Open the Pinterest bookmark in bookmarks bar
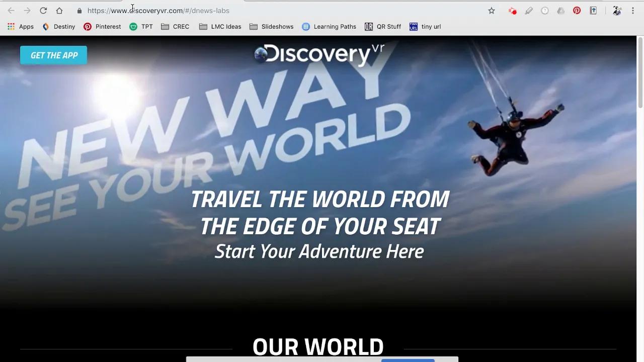The height and width of the screenshot is (362, 644). (x=102, y=27)
